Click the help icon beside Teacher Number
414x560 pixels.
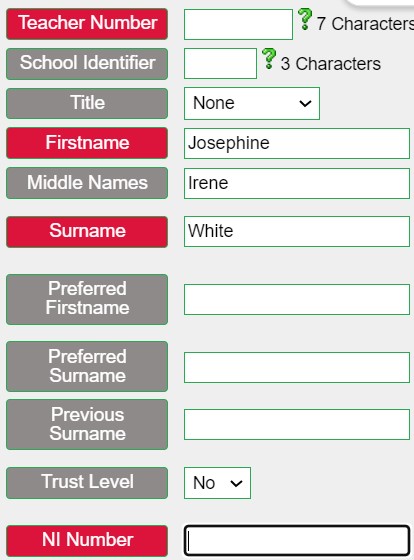(305, 19)
